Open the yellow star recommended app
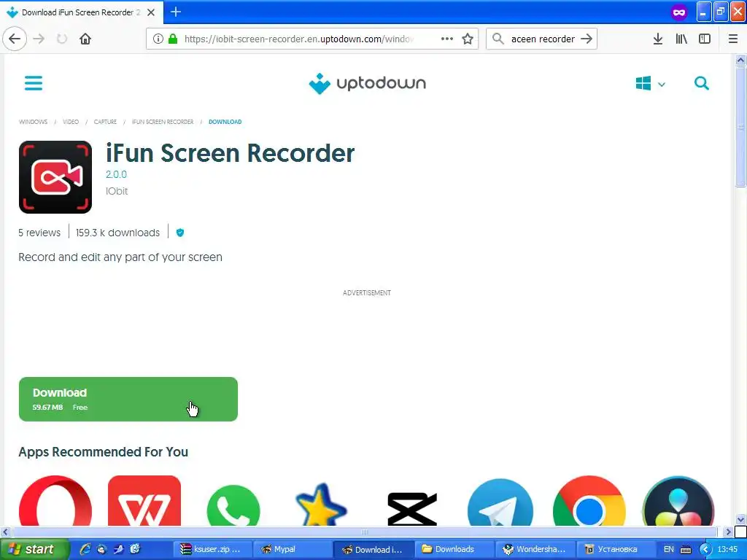The width and height of the screenshot is (747, 560). [x=321, y=505]
